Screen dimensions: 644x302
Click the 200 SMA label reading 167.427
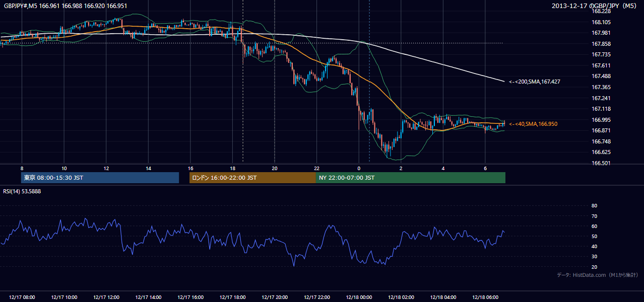535,82
